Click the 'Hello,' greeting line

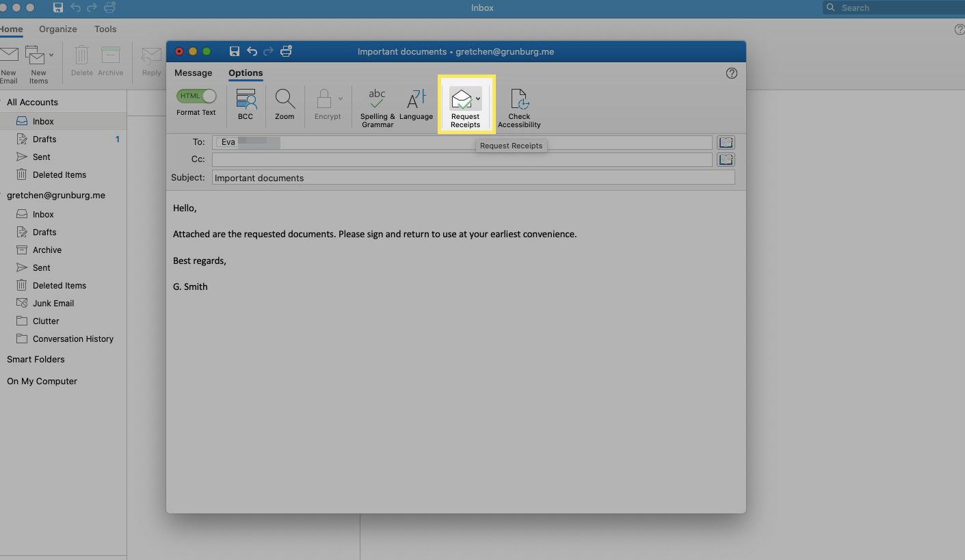pos(185,208)
